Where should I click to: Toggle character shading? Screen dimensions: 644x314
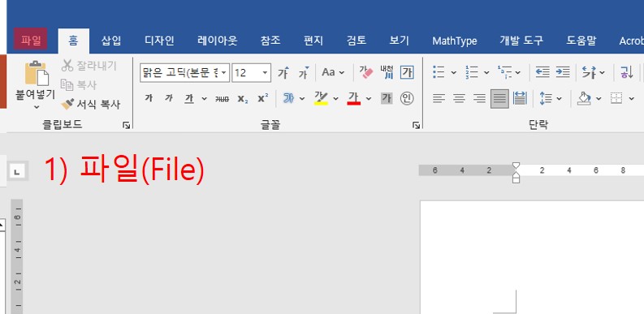(387, 98)
